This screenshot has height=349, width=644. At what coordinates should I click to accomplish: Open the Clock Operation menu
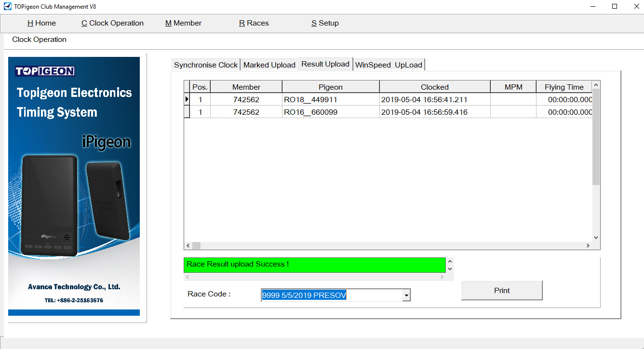[x=112, y=23]
